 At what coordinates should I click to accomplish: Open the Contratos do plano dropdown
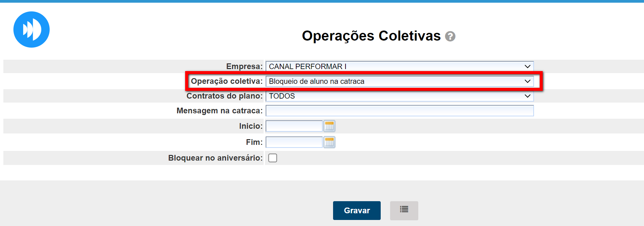coord(399,96)
